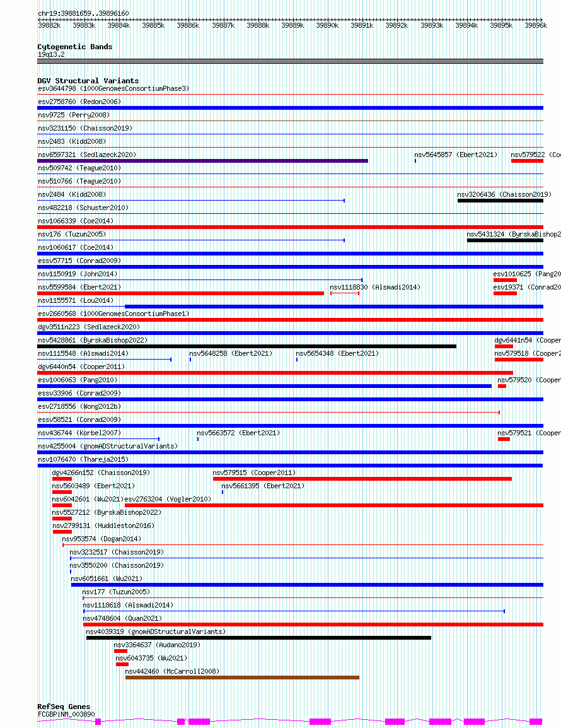Click esv2718556 (Wong2012b) label
The image size is (561, 728).
[79, 407]
